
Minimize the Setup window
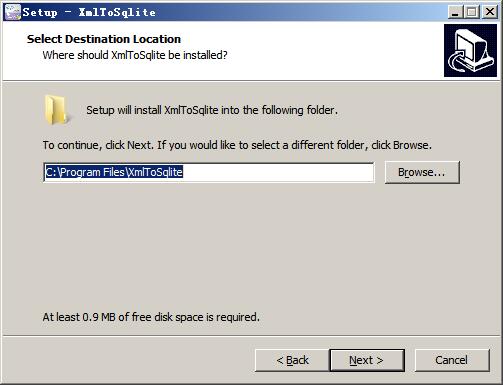pyautogui.click(x=455, y=12)
